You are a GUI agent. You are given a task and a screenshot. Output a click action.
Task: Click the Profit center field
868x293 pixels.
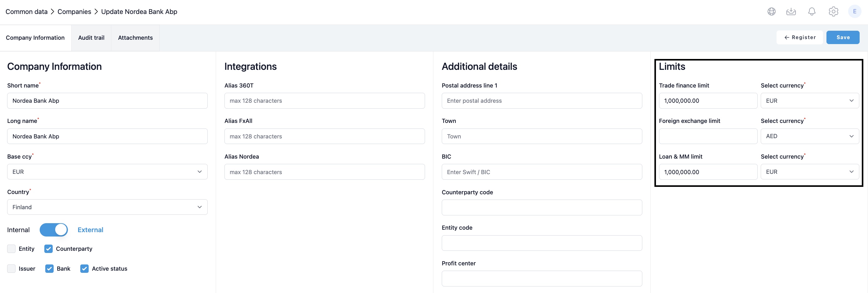point(542,279)
